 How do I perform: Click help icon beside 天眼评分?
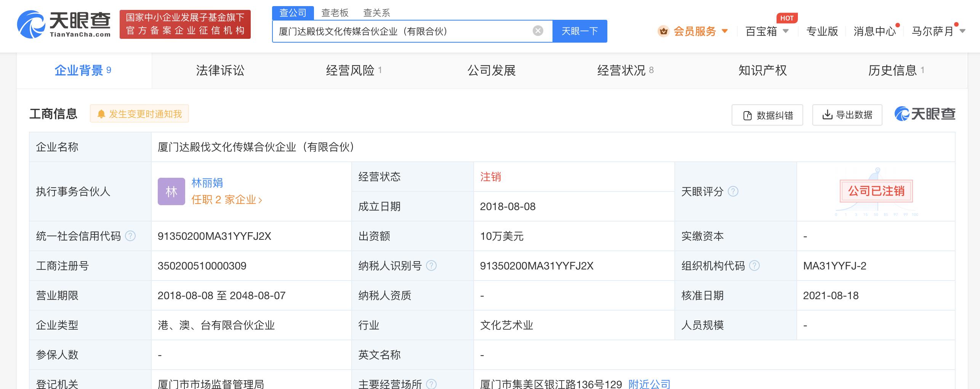tap(733, 191)
